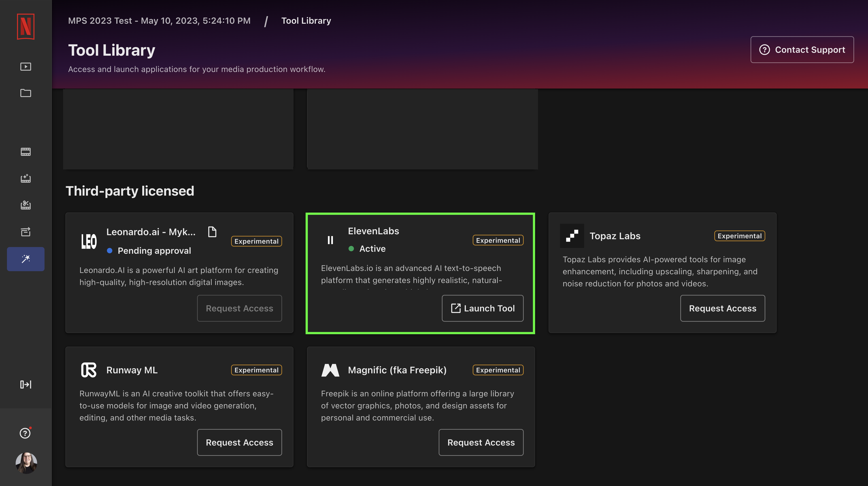
Task: Click the Magnific M logo
Action: [x=330, y=370]
